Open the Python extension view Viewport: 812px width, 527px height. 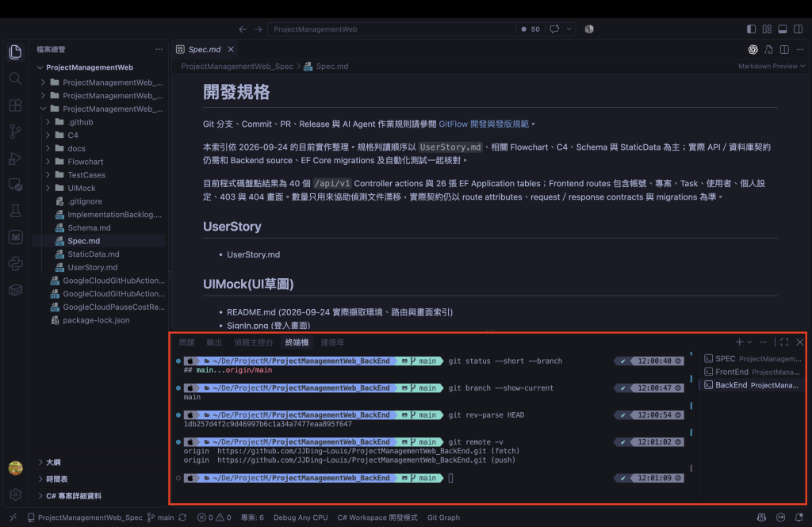[16, 263]
